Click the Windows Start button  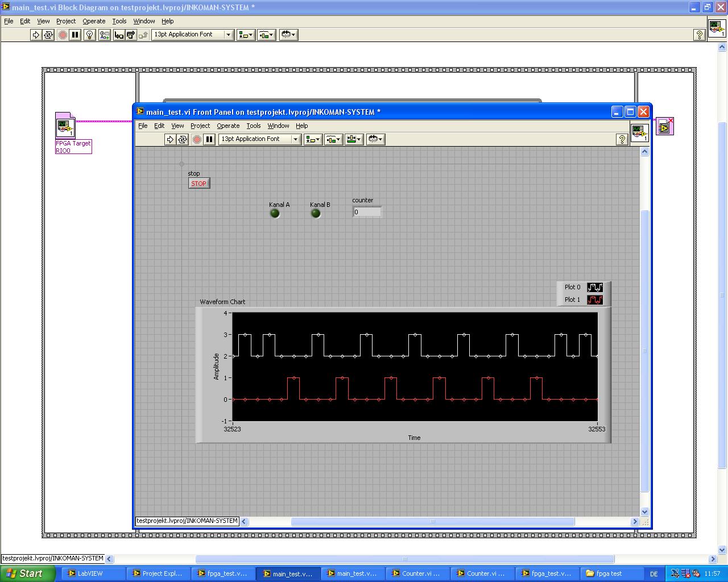point(28,573)
